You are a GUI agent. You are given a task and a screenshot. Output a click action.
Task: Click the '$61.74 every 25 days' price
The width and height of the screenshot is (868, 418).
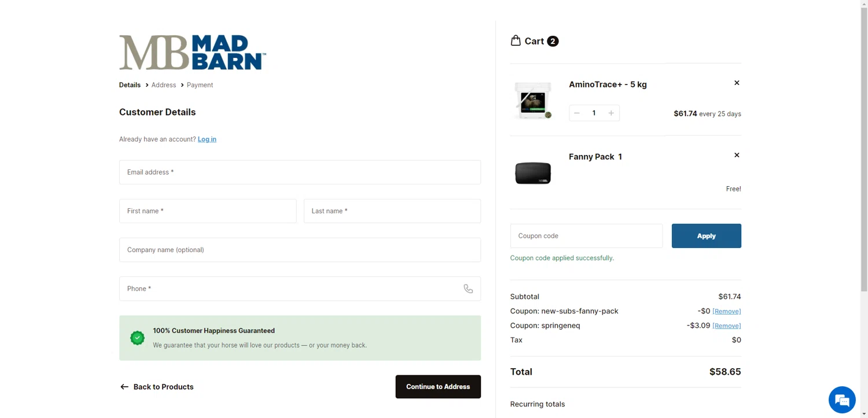707,114
